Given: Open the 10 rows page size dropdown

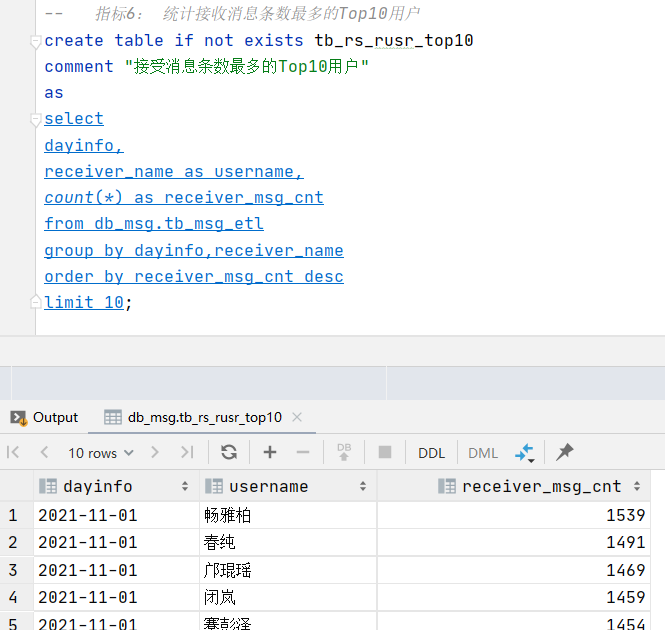Looking at the screenshot, I should (101, 453).
